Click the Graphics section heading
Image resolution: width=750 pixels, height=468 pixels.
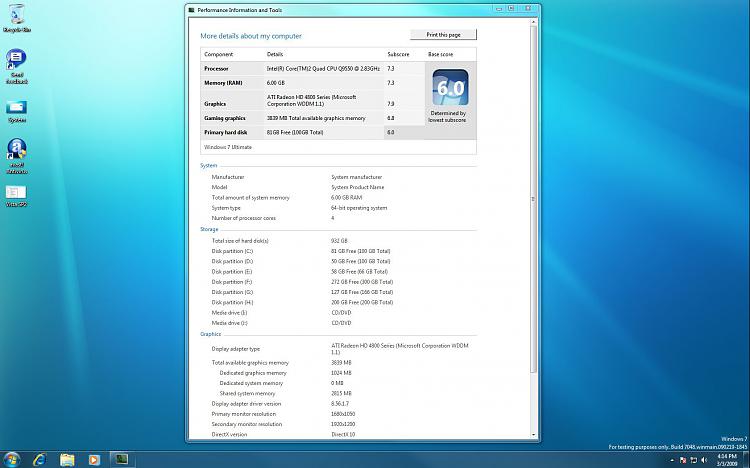[x=210, y=334]
